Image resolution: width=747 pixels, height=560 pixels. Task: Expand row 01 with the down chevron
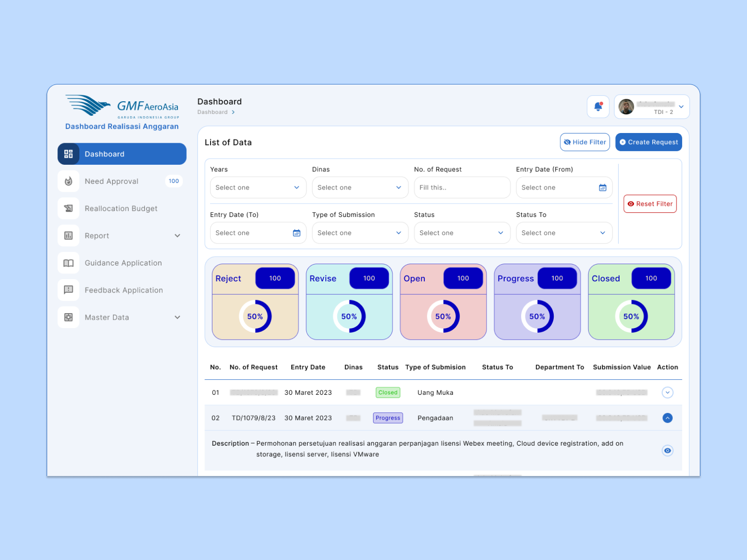[667, 392]
